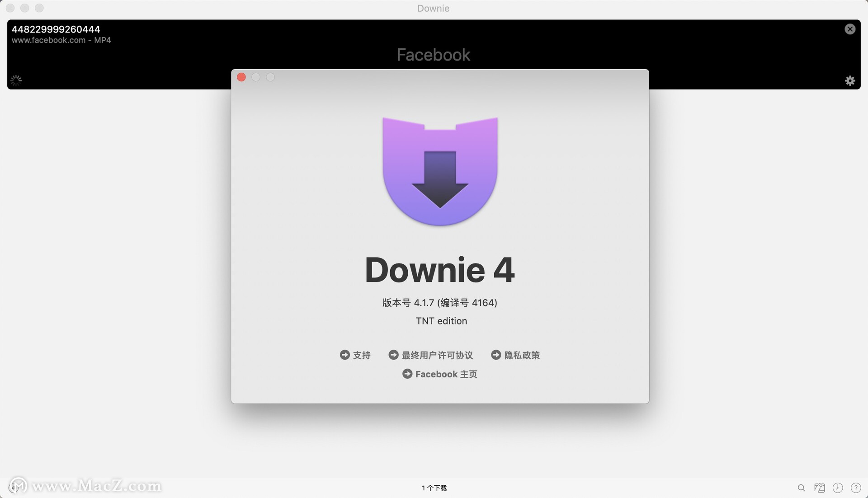This screenshot has width=868, height=498.
Task: Open the download's gear settings icon
Action: point(850,80)
